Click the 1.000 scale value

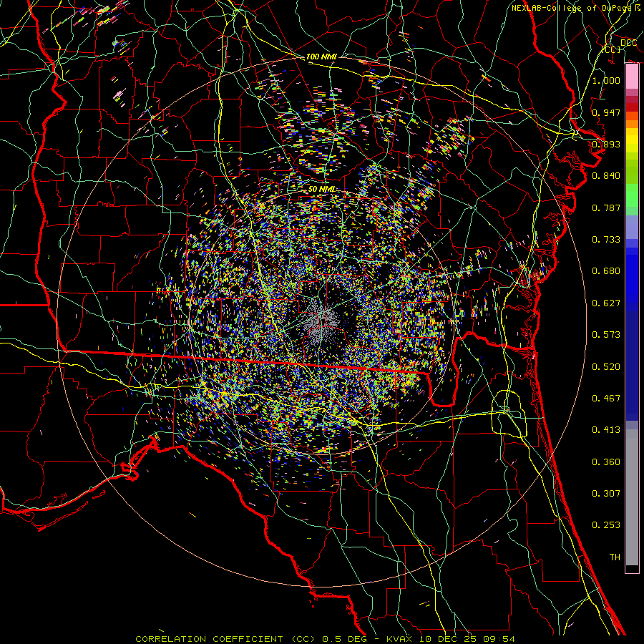click(x=606, y=80)
